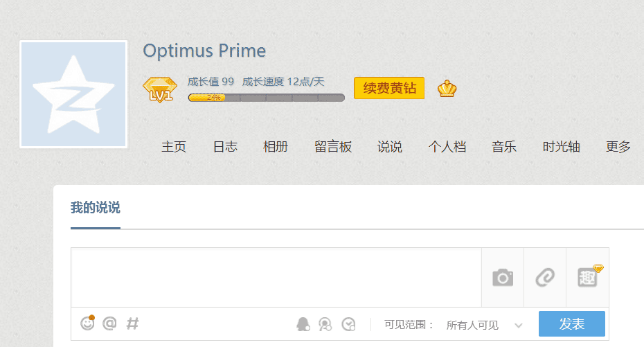Click the golden crown icon
Image resolution: width=644 pixels, height=347 pixels.
click(x=447, y=89)
